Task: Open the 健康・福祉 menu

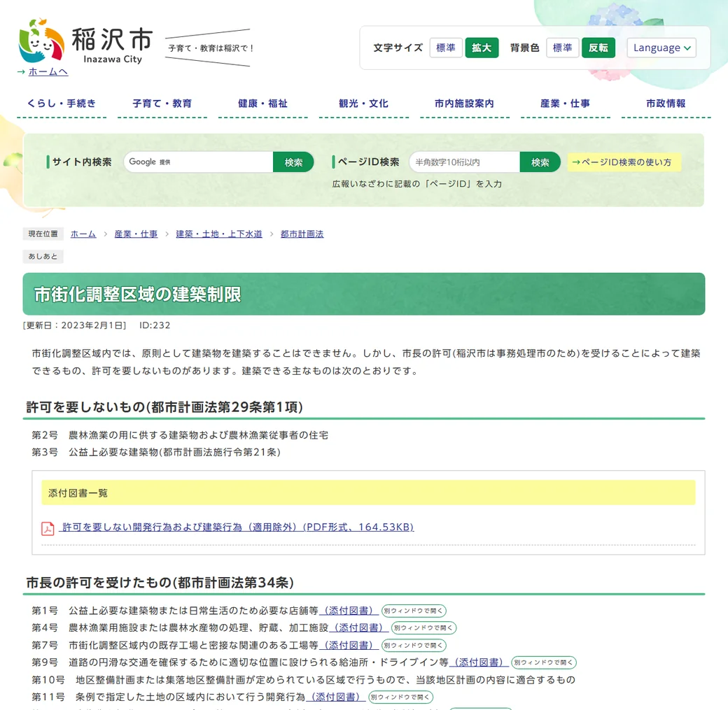Action: pyautogui.click(x=262, y=104)
